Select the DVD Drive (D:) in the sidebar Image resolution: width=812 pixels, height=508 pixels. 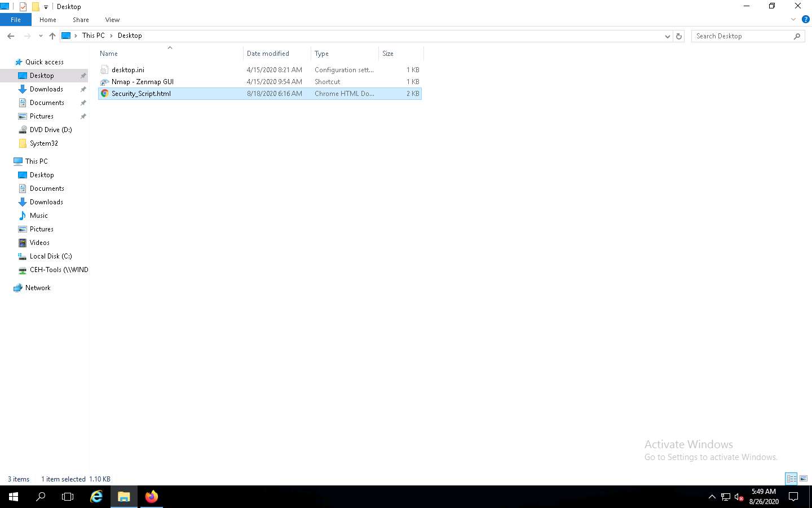(50, 129)
